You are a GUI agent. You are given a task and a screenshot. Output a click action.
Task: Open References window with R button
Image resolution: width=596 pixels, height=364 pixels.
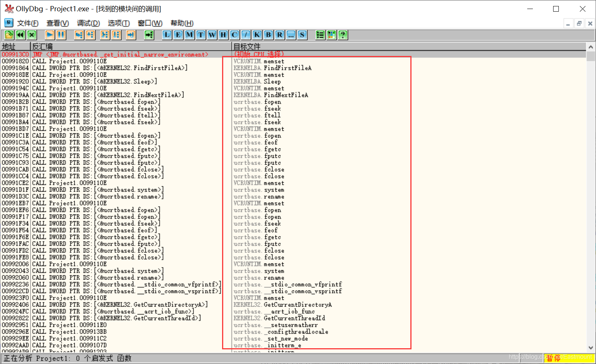tap(280, 35)
